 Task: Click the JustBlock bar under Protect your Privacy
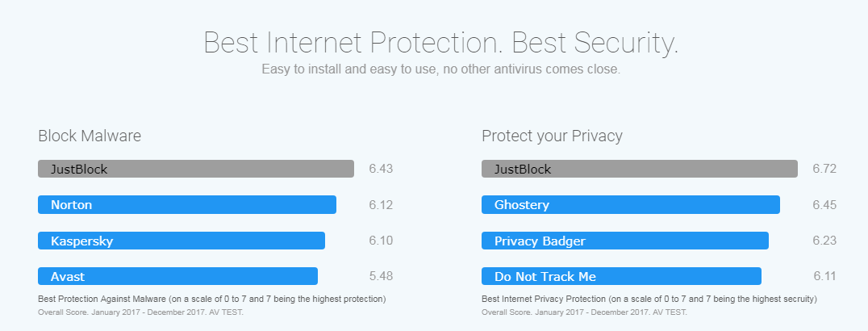pos(640,169)
